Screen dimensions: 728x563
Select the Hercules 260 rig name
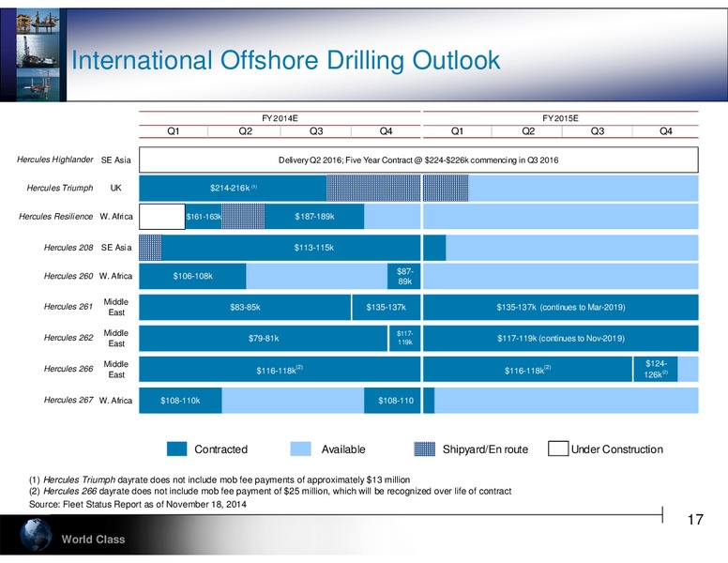(x=68, y=276)
